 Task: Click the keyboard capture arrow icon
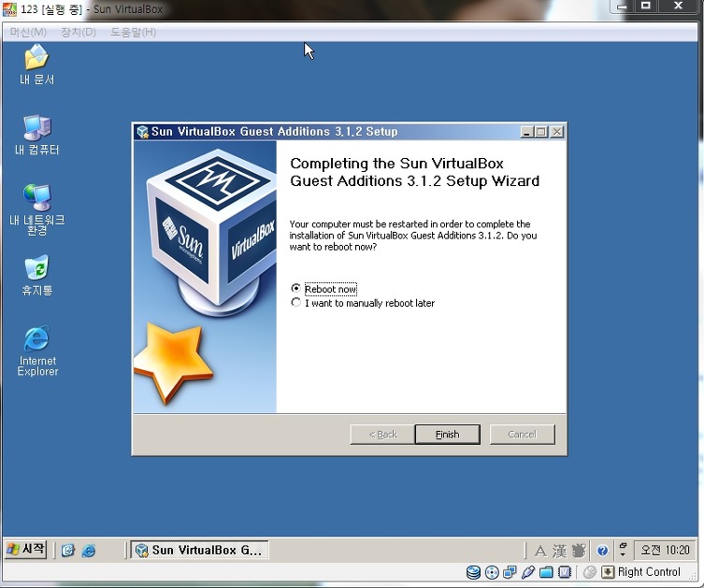click(x=608, y=572)
